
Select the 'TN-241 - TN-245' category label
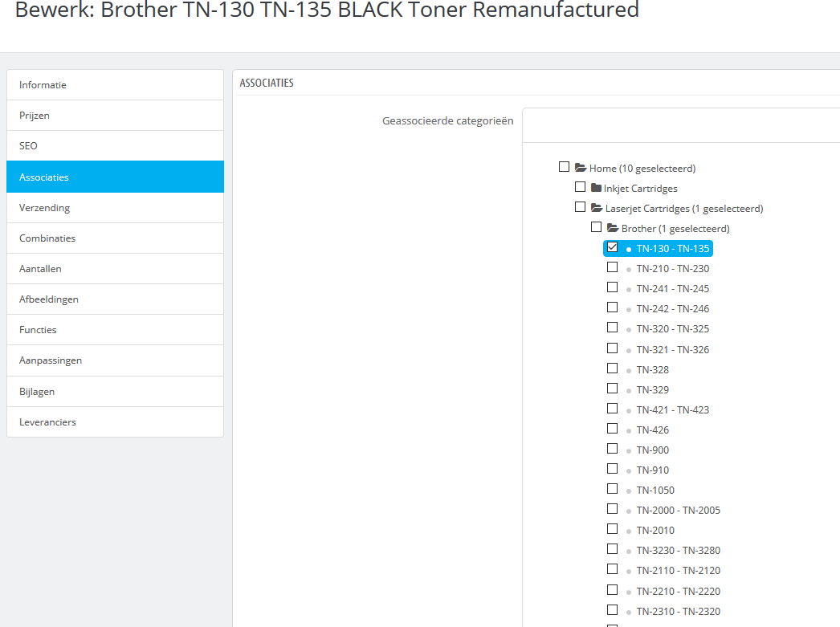pyautogui.click(x=673, y=288)
